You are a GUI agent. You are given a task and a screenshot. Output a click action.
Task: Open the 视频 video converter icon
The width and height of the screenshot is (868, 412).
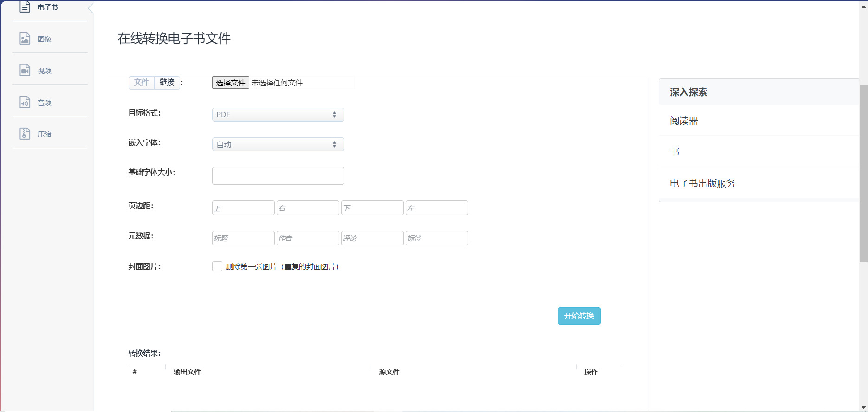(25, 70)
